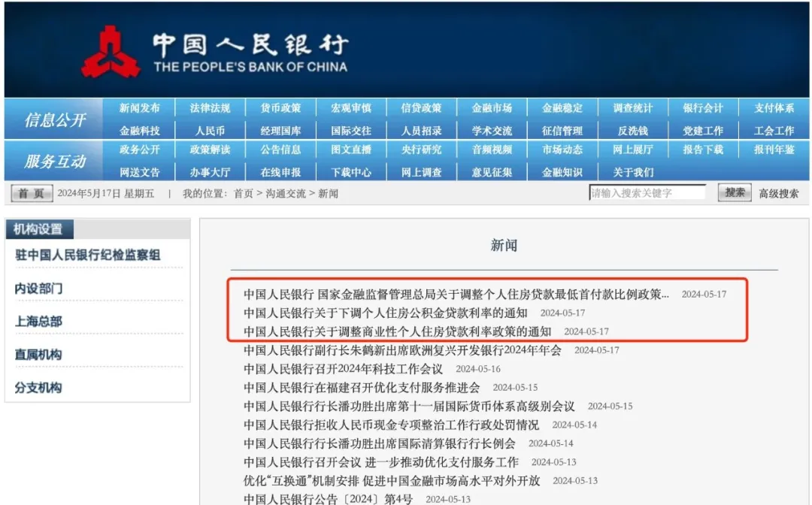This screenshot has width=812, height=505.
Task: Select the 音频视频 navigation item
Action: click(x=492, y=150)
